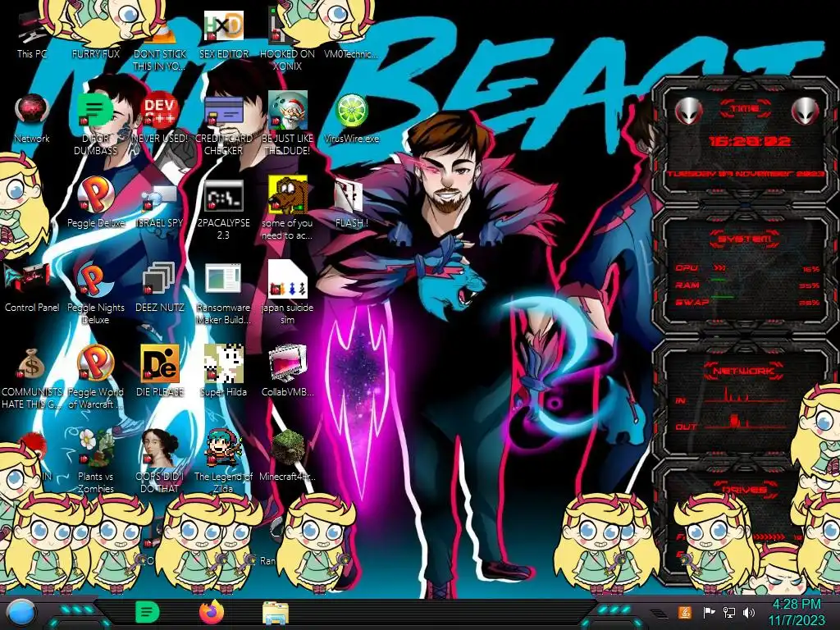This screenshot has width=840, height=630.
Task: Click the orange Java tray icon
Action: 685,612
